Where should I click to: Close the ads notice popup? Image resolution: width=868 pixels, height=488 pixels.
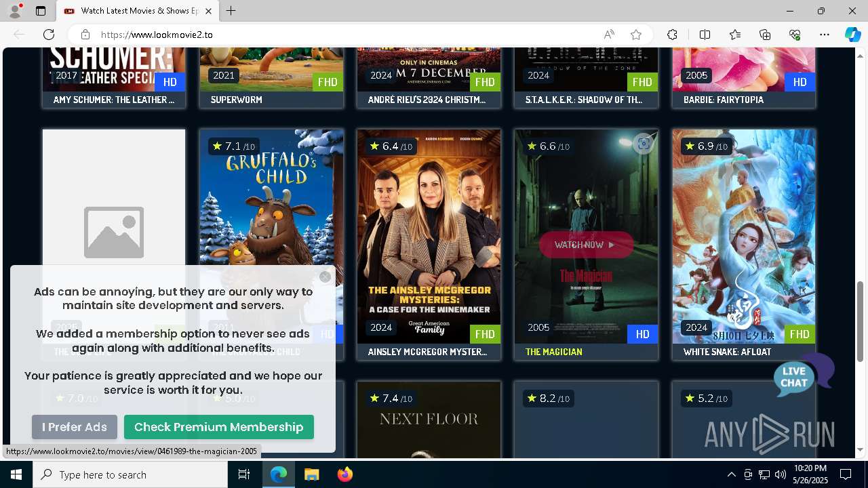pos(325,277)
